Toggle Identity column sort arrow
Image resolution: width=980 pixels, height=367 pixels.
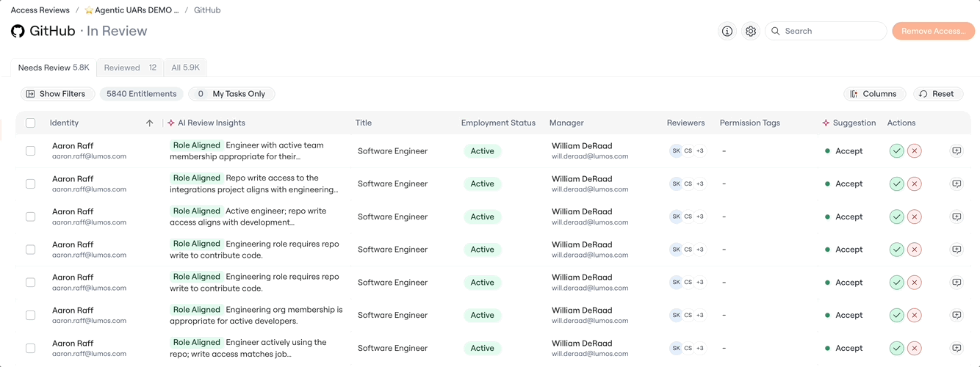point(150,123)
